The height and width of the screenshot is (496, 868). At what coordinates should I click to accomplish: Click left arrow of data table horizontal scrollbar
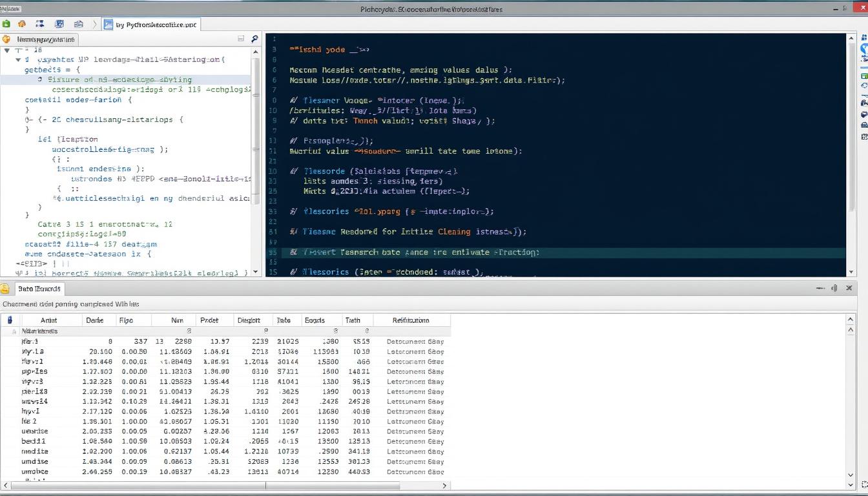pos(7,486)
